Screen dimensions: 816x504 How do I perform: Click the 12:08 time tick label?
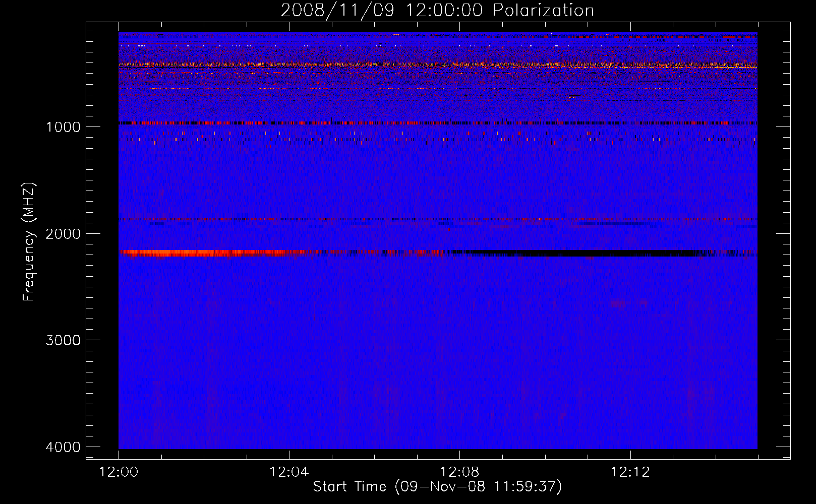459,472
